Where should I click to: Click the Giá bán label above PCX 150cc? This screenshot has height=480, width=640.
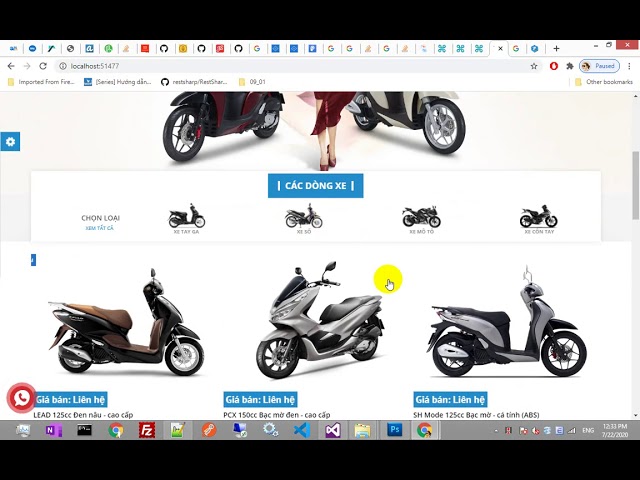click(260, 400)
